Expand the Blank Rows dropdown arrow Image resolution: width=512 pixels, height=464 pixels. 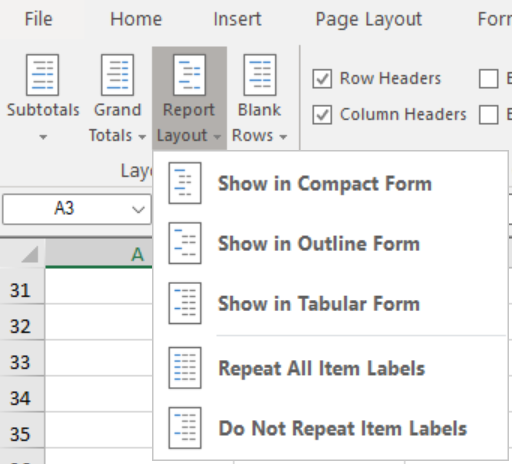[283, 137]
